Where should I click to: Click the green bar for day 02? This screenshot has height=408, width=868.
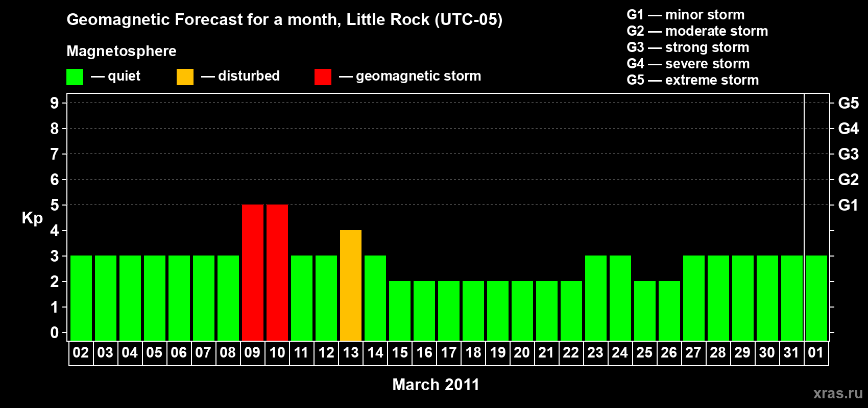81,298
